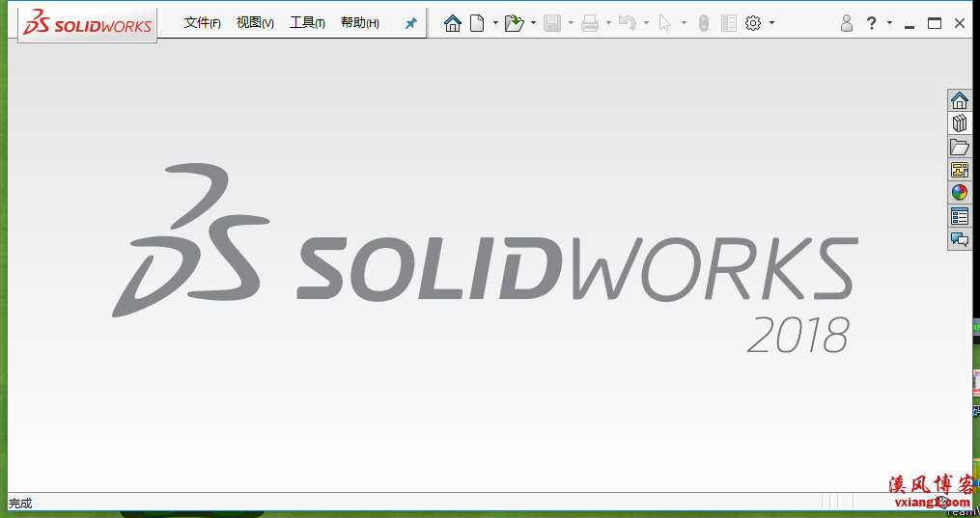This screenshot has height=518, width=980.
Task: Open Appearances color ball task pane tab
Action: (960, 193)
